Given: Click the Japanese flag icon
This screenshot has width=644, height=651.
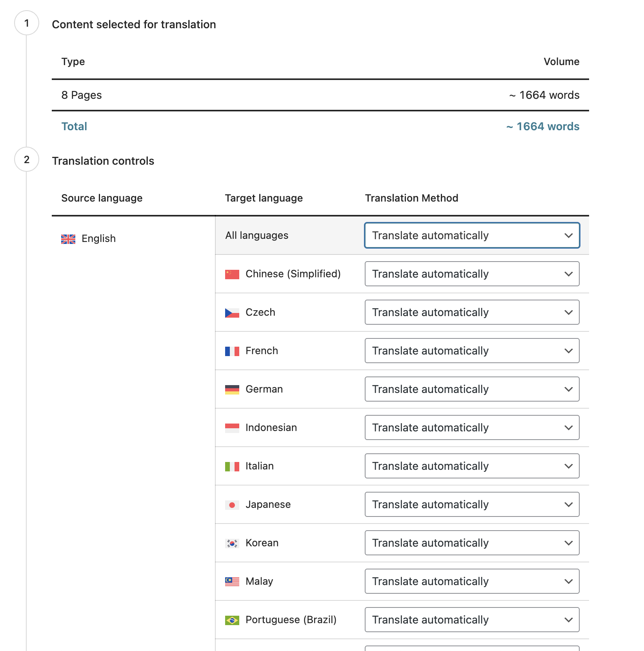Looking at the screenshot, I should tap(232, 505).
